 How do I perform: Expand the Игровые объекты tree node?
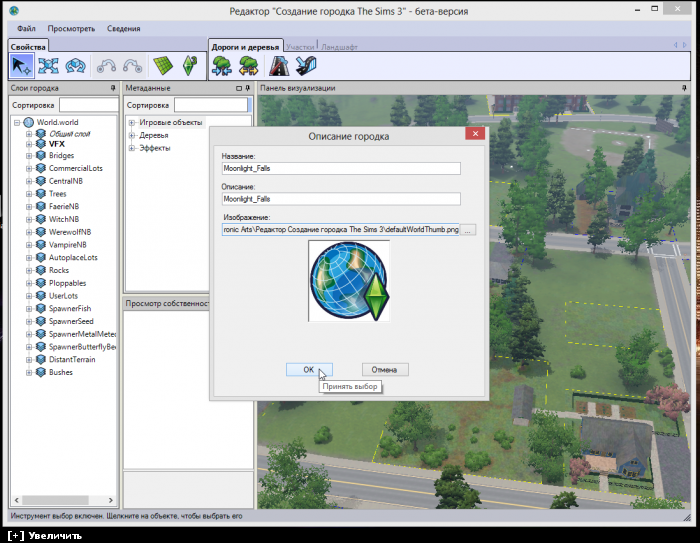click(x=132, y=123)
